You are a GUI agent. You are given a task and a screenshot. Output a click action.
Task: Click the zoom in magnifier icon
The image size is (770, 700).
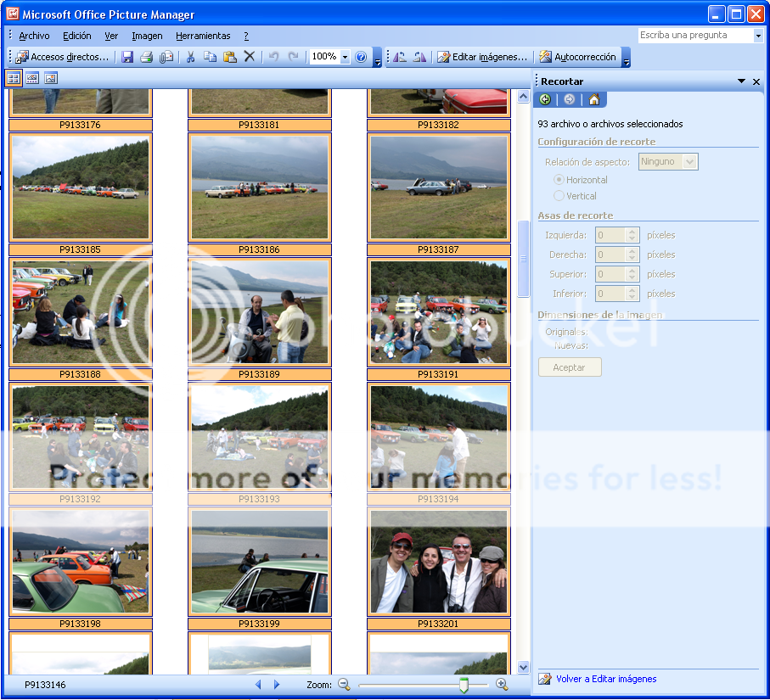pos(502,684)
